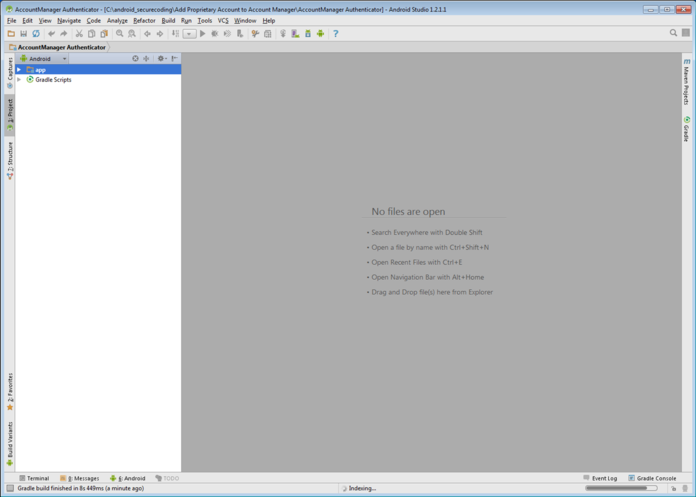Click the Scroll from Source target icon
The width and height of the screenshot is (696, 497).
coord(135,59)
